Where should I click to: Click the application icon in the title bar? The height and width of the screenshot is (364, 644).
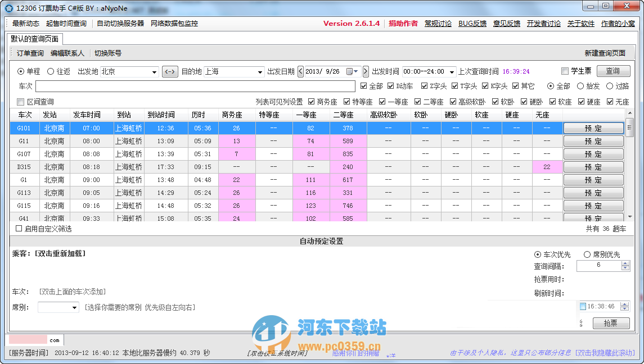[x=8, y=8]
